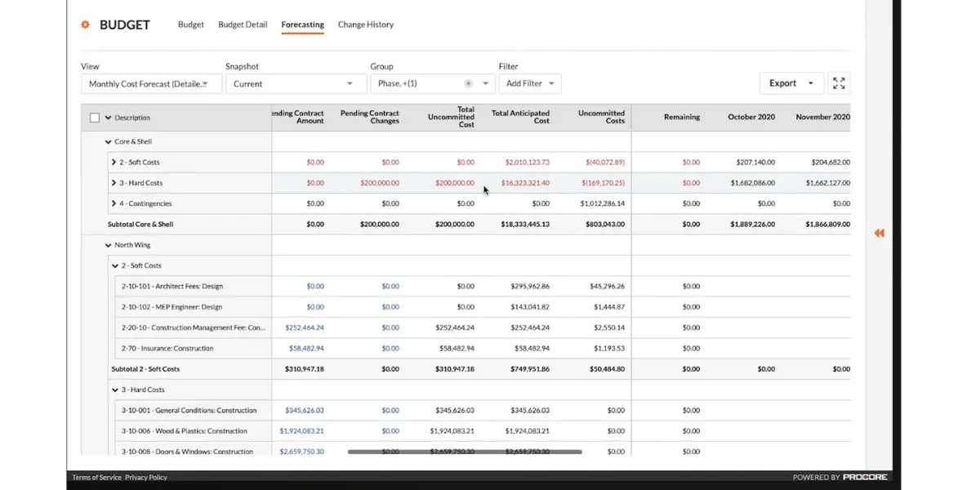Click the $1,889,226.00 October 2020 subtotal cell
The image size is (980, 490).
pos(753,225)
